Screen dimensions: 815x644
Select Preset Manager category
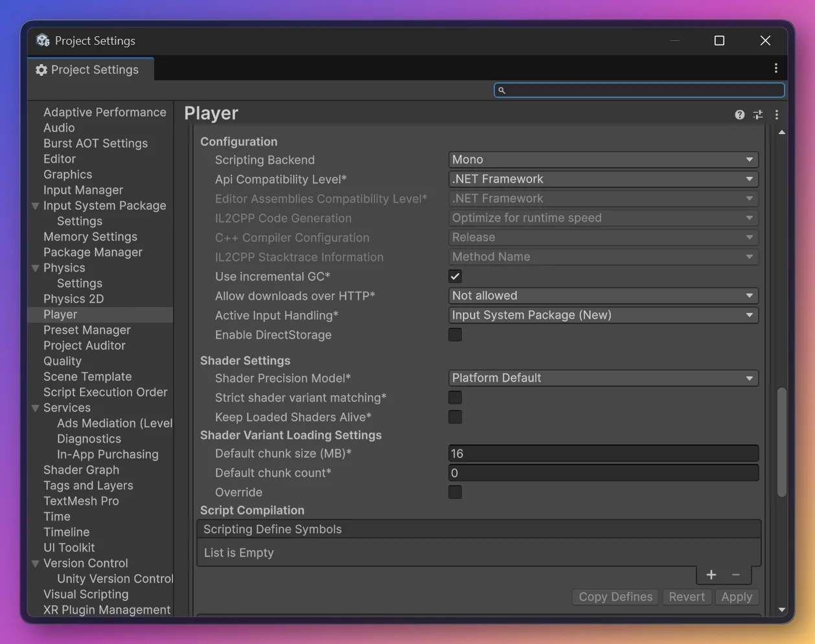(x=87, y=330)
